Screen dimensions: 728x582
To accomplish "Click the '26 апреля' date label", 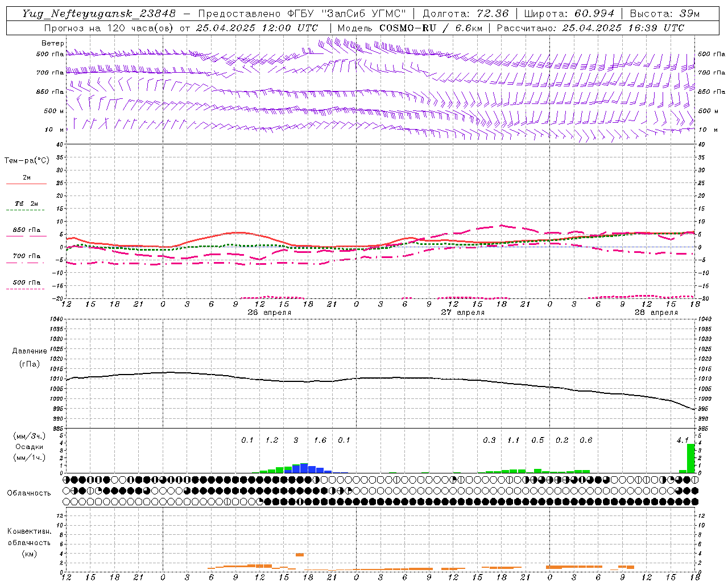I will click(x=269, y=313).
